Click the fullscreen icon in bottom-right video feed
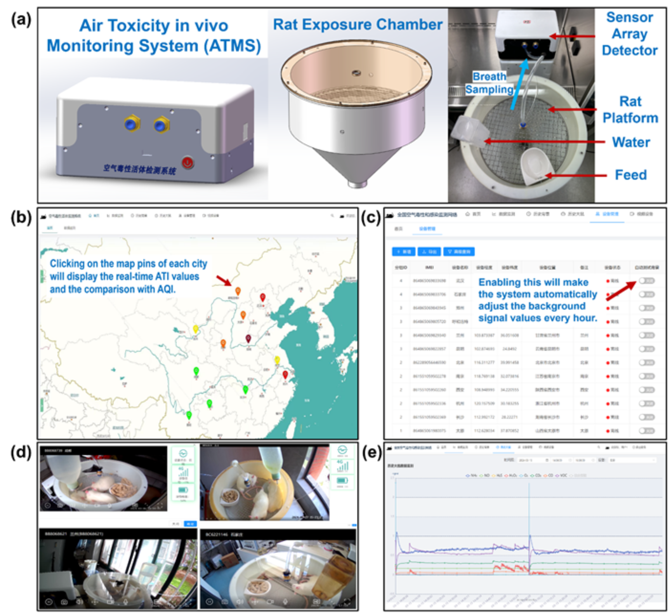This screenshot has width=672, height=616. point(347,602)
